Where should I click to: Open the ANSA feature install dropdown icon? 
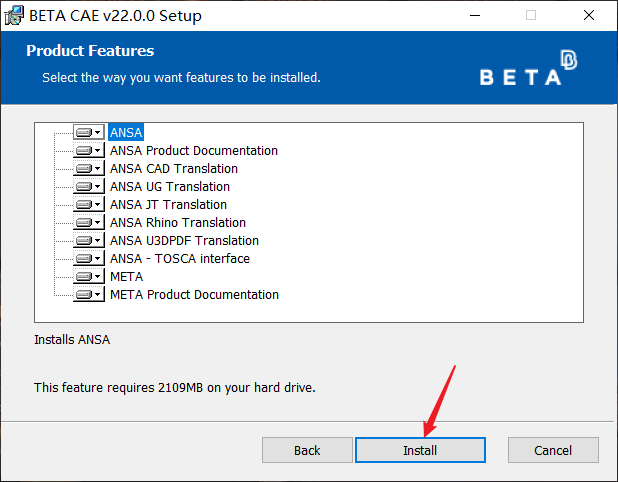88,133
